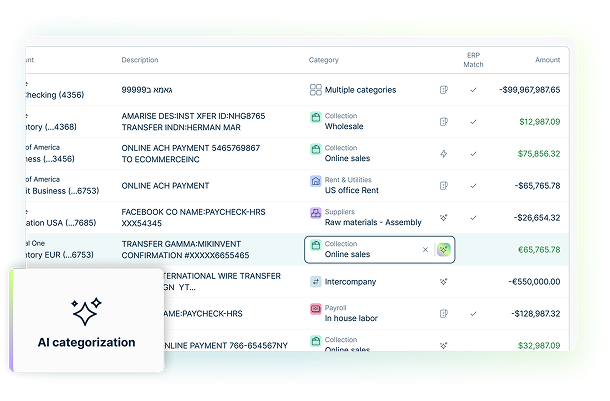610x401 pixels.
Task: Sort by the ERP Match column header
Action: pyautogui.click(x=473, y=60)
